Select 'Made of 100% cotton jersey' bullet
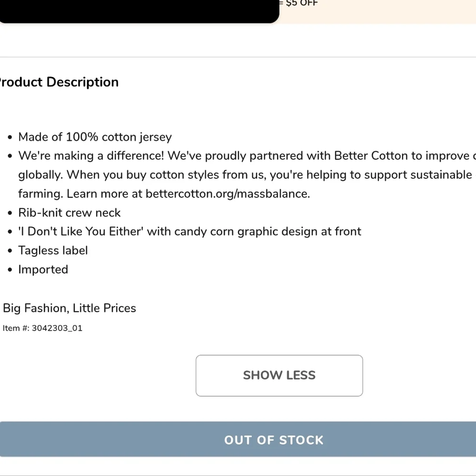The height and width of the screenshot is (476, 476). click(95, 137)
